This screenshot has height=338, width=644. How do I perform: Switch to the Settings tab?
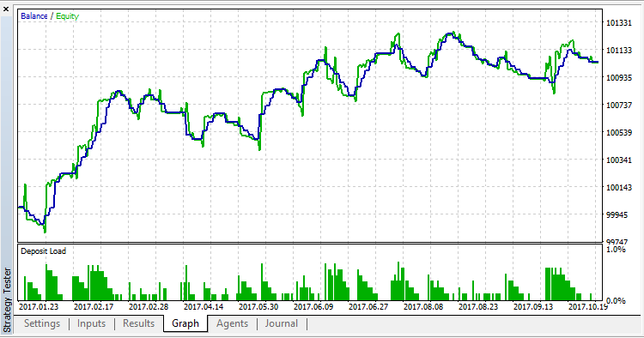(42, 323)
